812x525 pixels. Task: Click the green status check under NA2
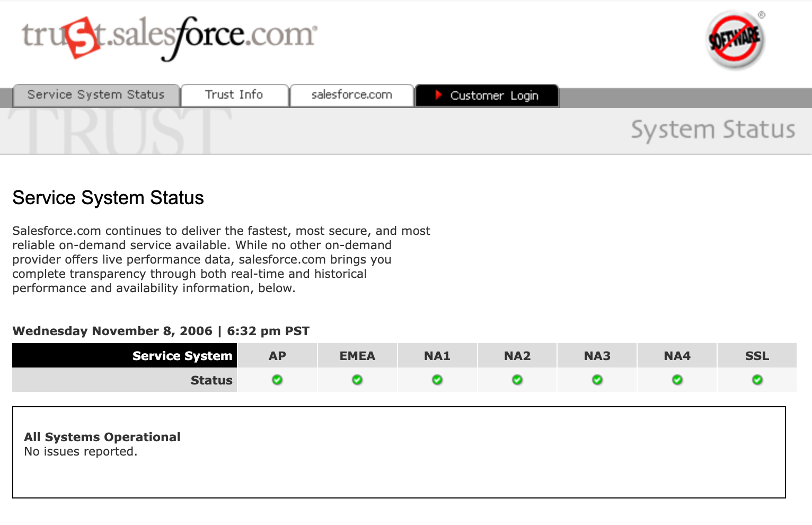517,380
